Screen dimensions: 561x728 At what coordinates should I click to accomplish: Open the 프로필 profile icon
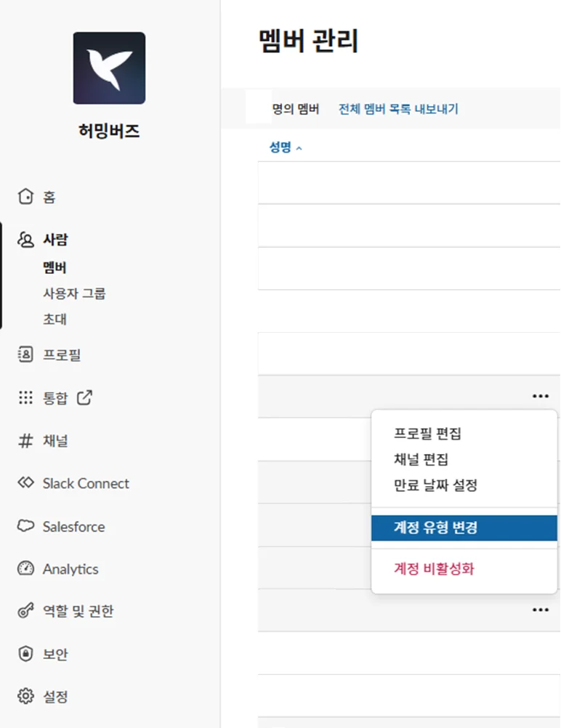(x=26, y=355)
